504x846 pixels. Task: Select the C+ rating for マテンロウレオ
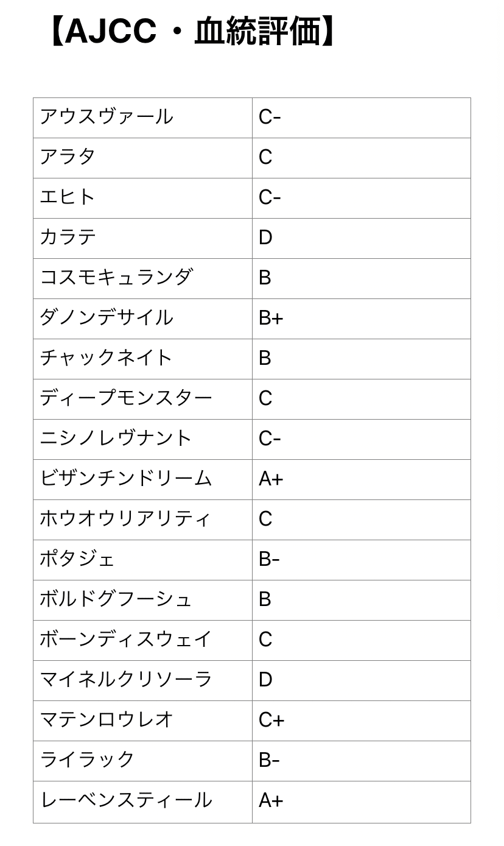point(271,720)
